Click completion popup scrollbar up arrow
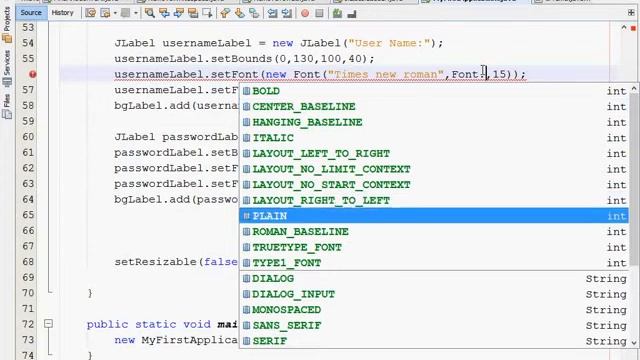The height and width of the screenshot is (360, 640). click(x=634, y=88)
